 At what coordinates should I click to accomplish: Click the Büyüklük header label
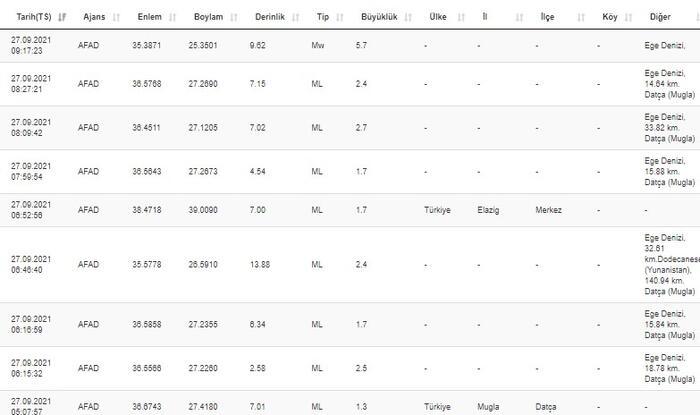379,17
